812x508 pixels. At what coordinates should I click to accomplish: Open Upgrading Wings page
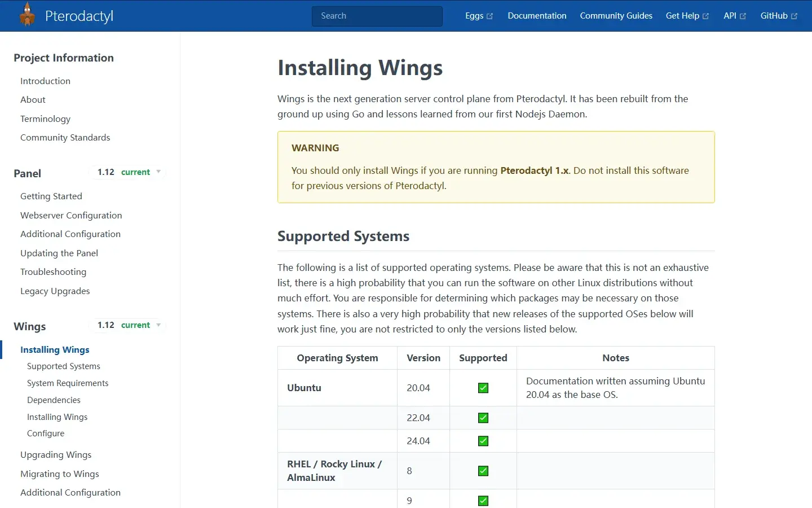[x=56, y=454]
